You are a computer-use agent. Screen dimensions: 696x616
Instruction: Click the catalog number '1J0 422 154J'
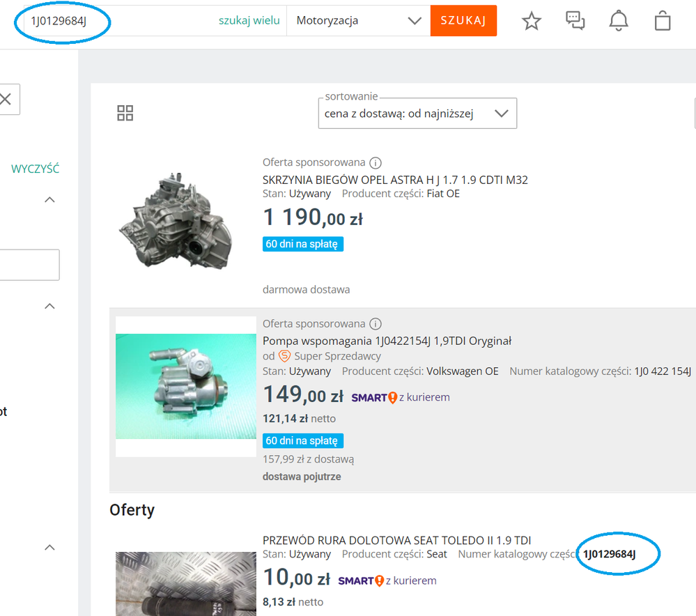coord(663,371)
